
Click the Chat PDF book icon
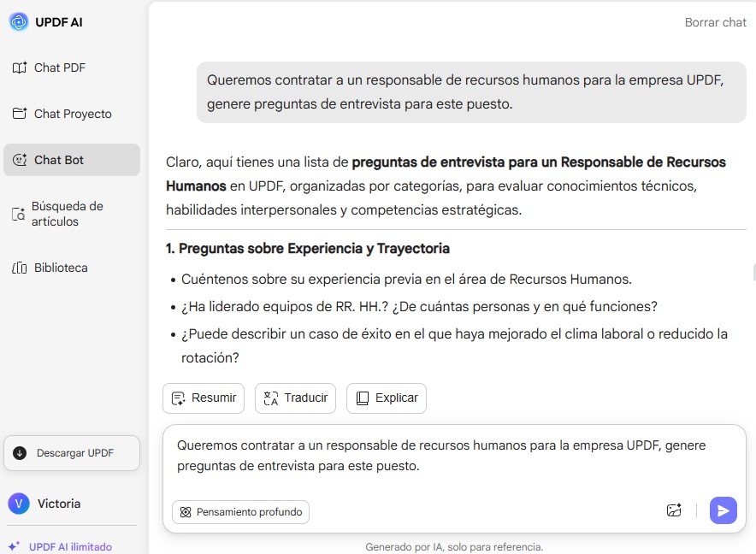(x=20, y=68)
